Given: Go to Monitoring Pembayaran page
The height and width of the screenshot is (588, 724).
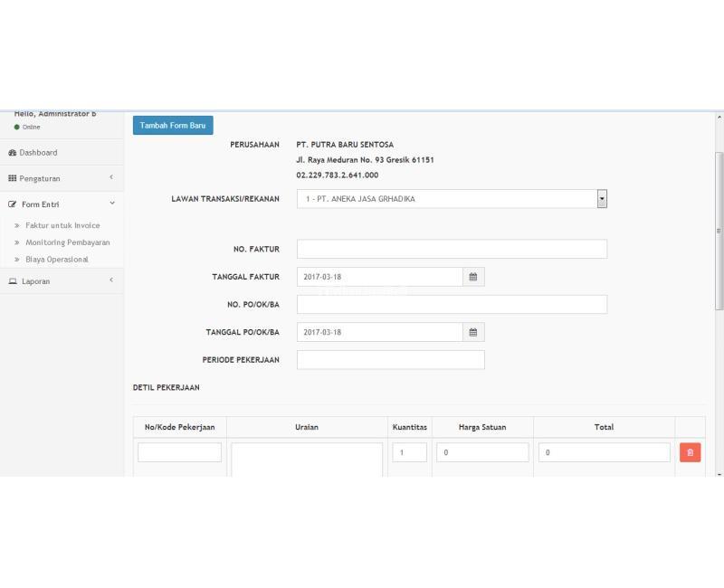Looking at the screenshot, I should click(x=67, y=242).
